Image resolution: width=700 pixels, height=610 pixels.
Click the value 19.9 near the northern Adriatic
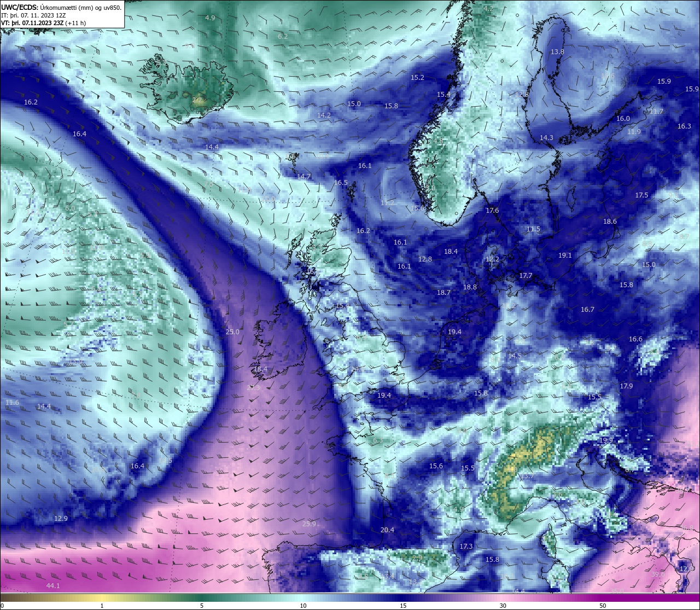click(606, 440)
